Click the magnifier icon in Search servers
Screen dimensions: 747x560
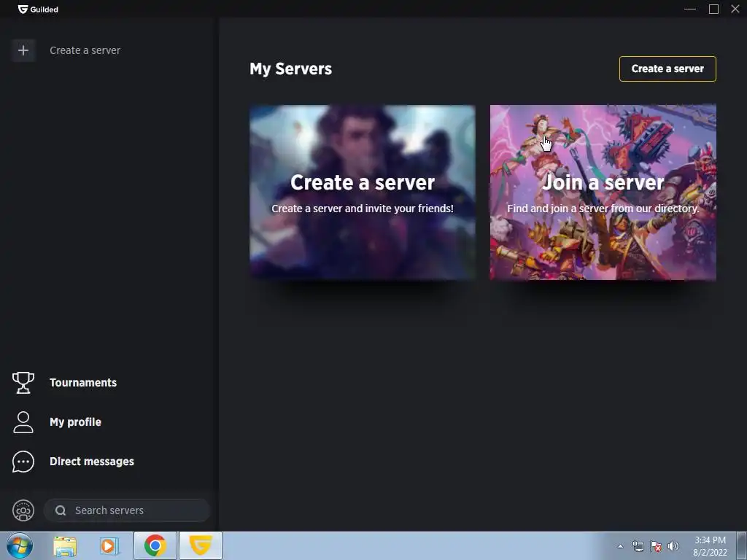61,510
